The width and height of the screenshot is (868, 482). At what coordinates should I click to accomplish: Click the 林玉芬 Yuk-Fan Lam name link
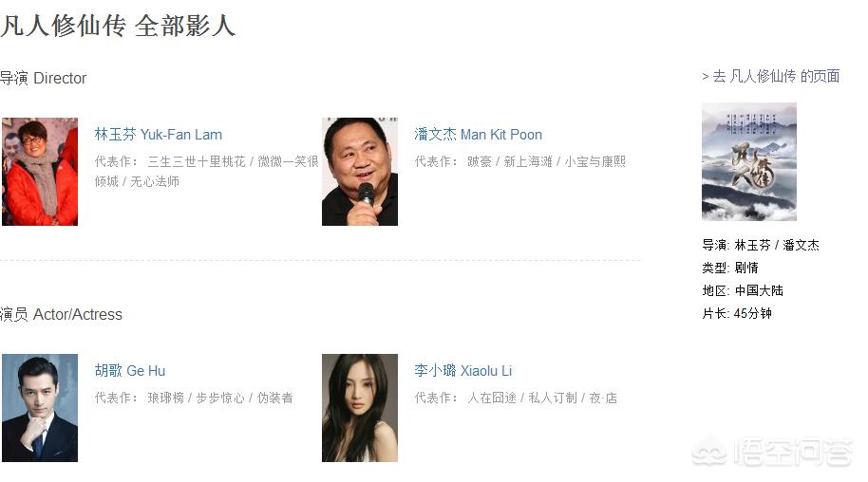[x=159, y=135]
